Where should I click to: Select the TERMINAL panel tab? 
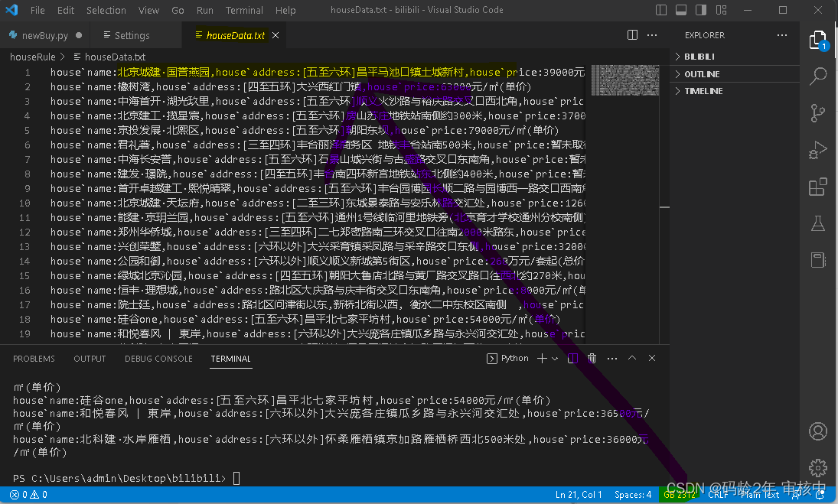tap(230, 359)
